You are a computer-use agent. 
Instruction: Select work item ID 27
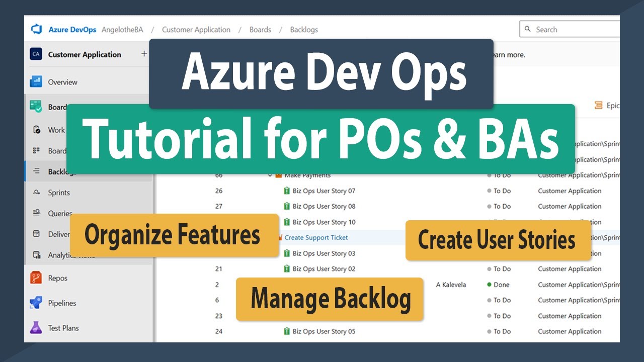[219, 207]
